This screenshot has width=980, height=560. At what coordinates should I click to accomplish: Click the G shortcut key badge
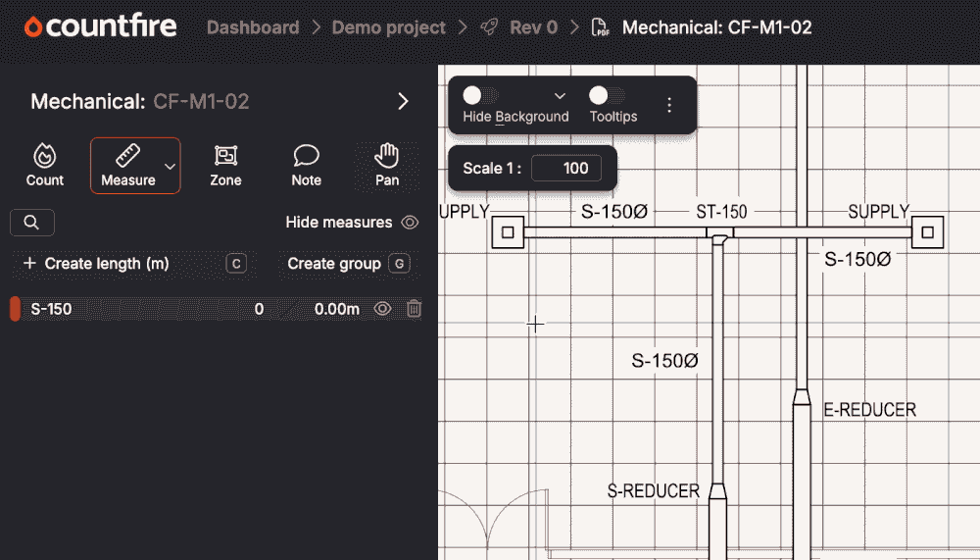tap(400, 264)
